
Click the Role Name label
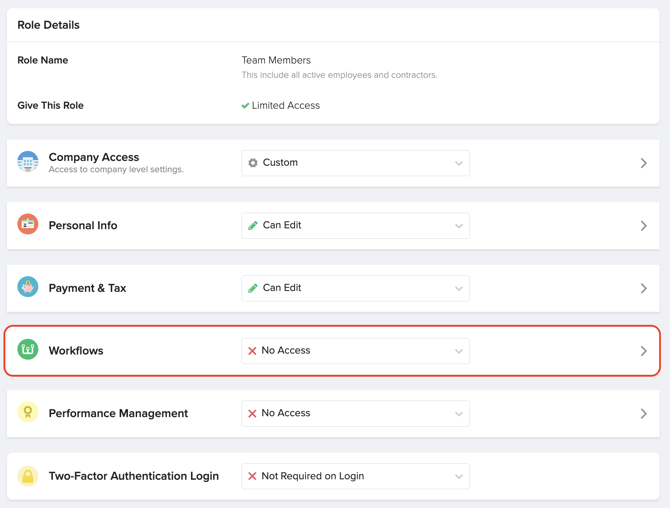tap(43, 60)
